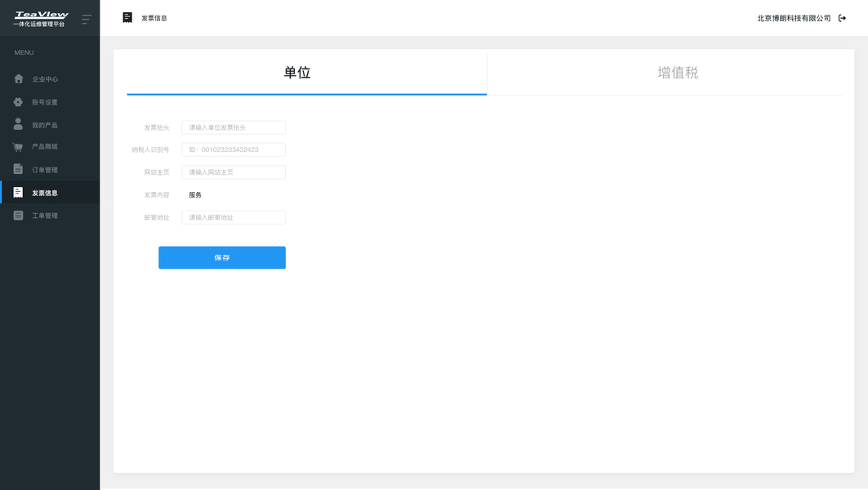Click the 服务 invoice content value
The image size is (868, 490).
[x=195, y=195]
